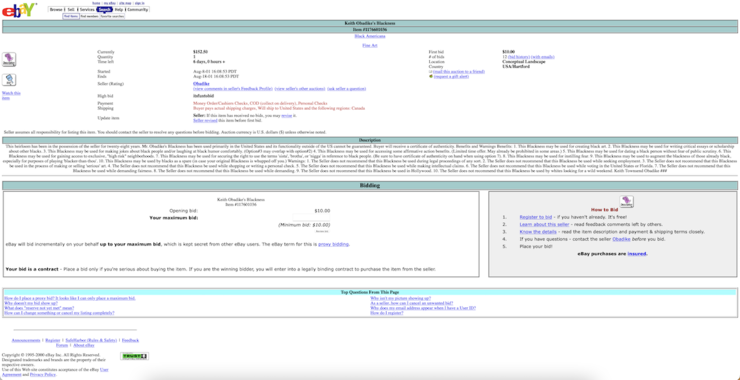Image resolution: width=740 pixels, height=380 pixels.
Task: Click the envelope icon beside mail this auction
Action: [x=431, y=72]
